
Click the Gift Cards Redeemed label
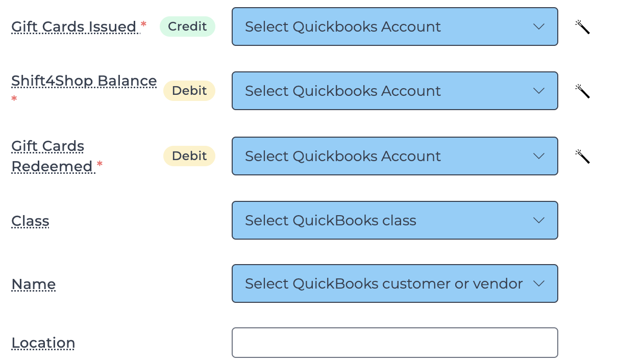tap(52, 156)
